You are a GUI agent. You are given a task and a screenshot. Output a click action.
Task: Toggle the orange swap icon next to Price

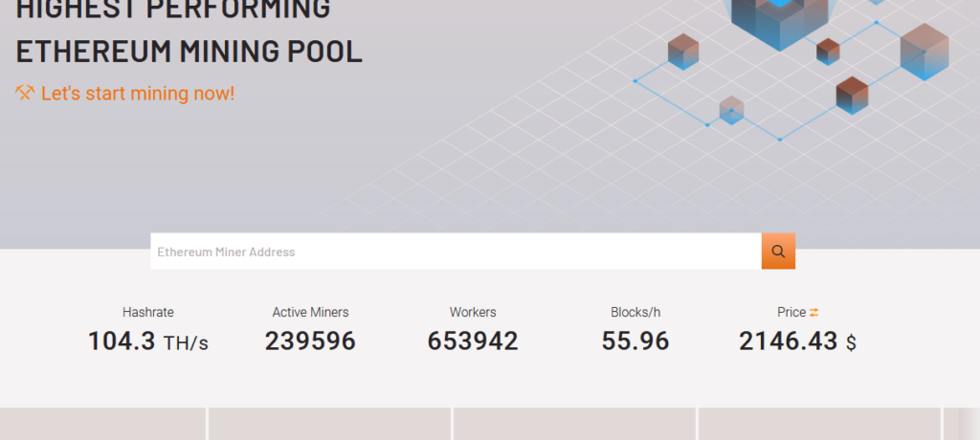814,312
